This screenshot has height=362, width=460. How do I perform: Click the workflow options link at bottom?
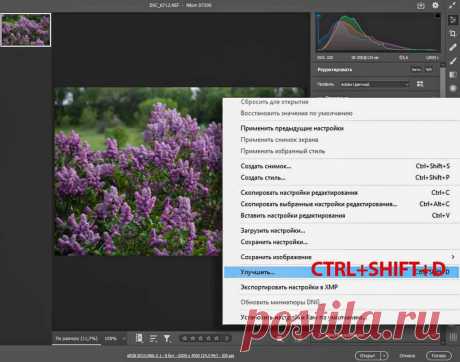180,356
